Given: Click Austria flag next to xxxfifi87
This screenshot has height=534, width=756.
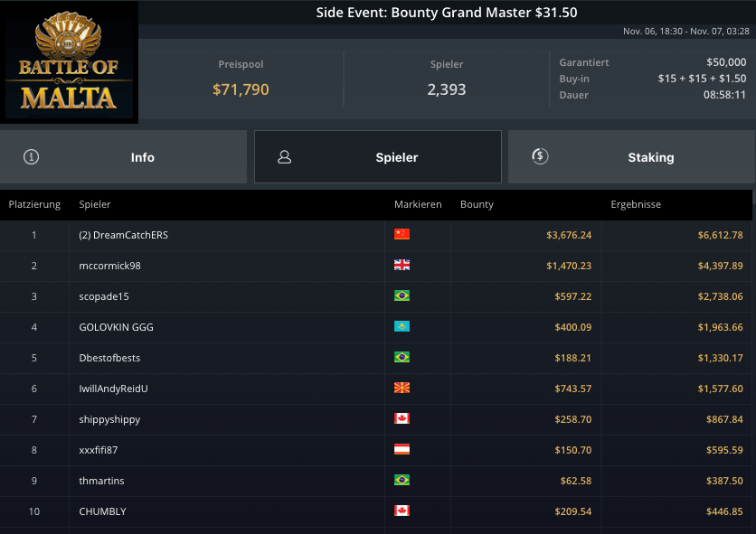Looking at the screenshot, I should tap(402, 450).
